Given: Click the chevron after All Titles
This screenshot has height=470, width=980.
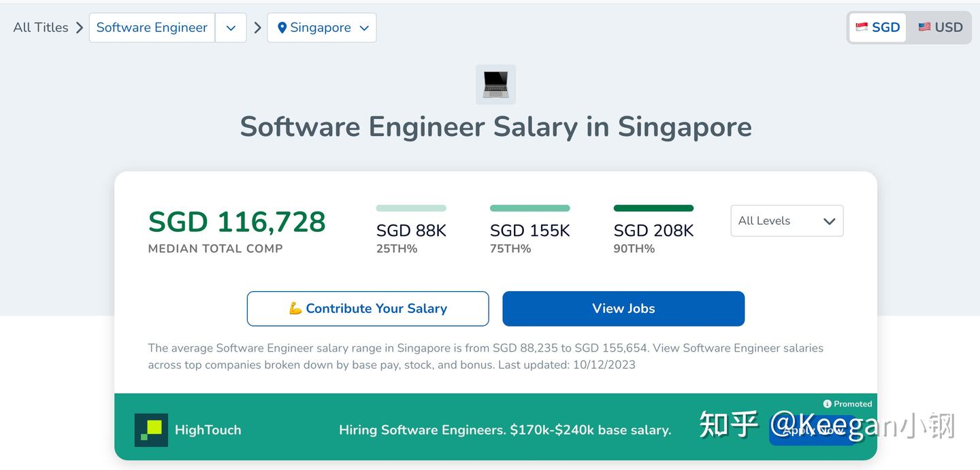Looking at the screenshot, I should pos(80,28).
